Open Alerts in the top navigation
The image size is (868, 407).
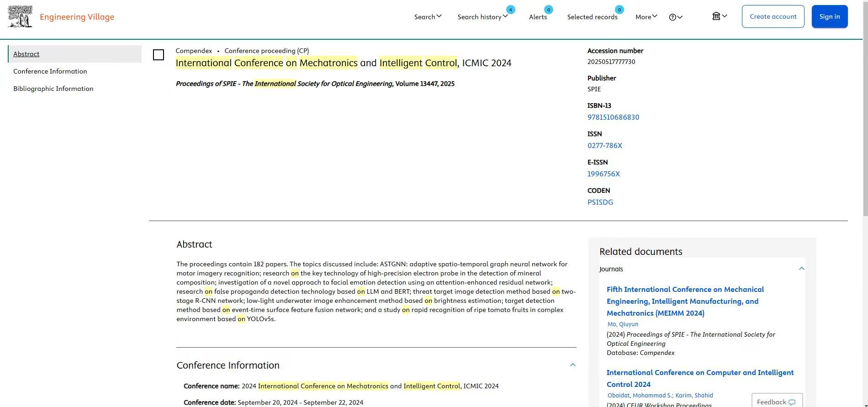(x=538, y=17)
